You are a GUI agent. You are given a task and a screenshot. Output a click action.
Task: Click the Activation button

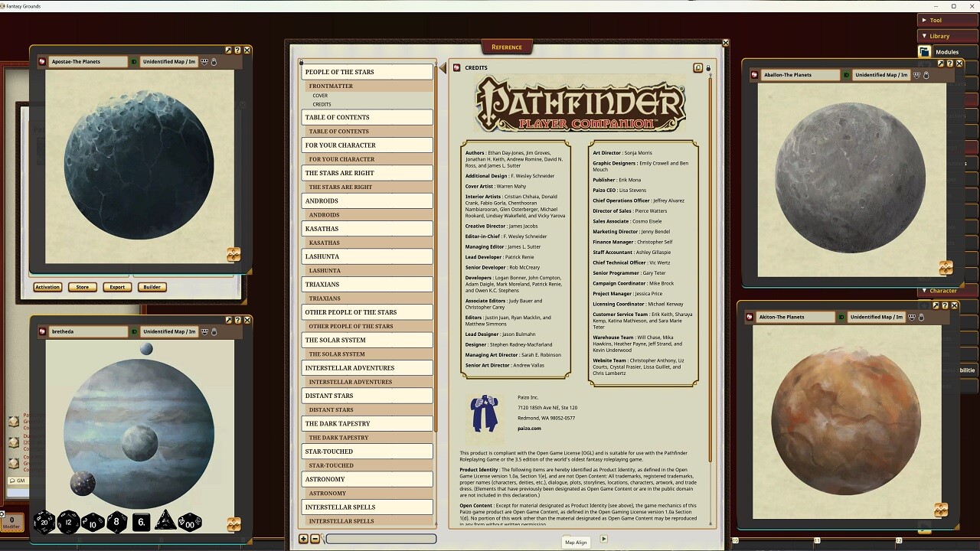point(47,287)
